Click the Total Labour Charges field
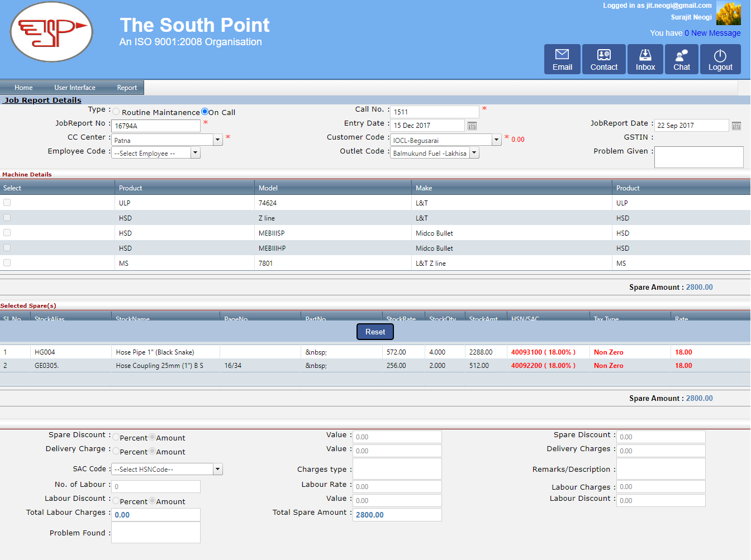This screenshot has height=560, width=751. pyautogui.click(x=156, y=514)
